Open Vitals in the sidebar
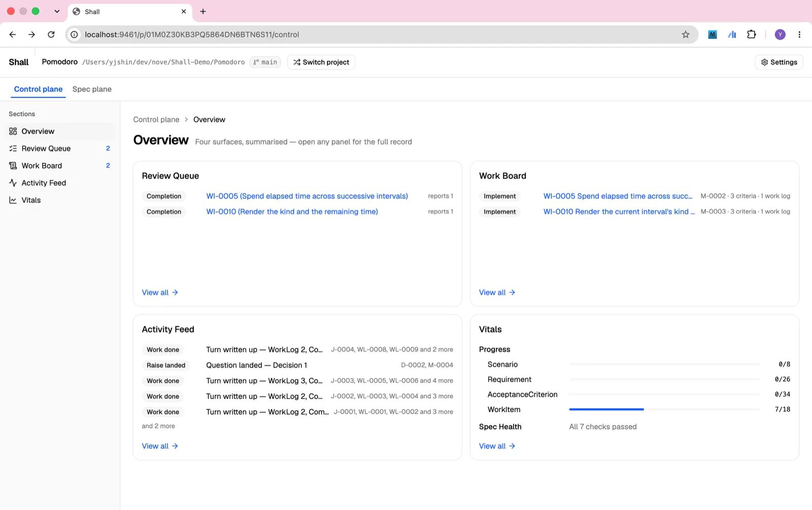 [x=60, y=200]
